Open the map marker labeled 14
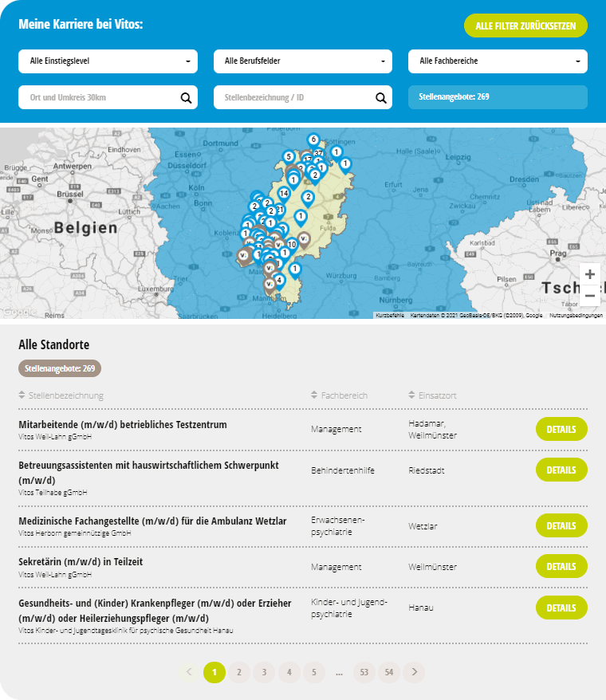 (284, 195)
